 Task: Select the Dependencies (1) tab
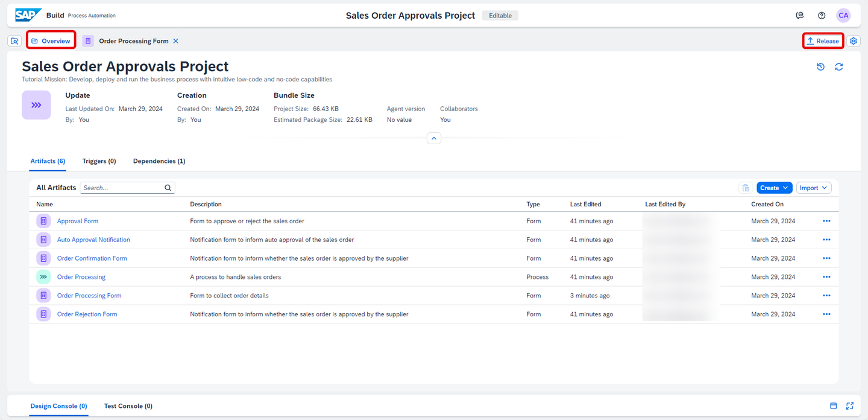coord(159,161)
